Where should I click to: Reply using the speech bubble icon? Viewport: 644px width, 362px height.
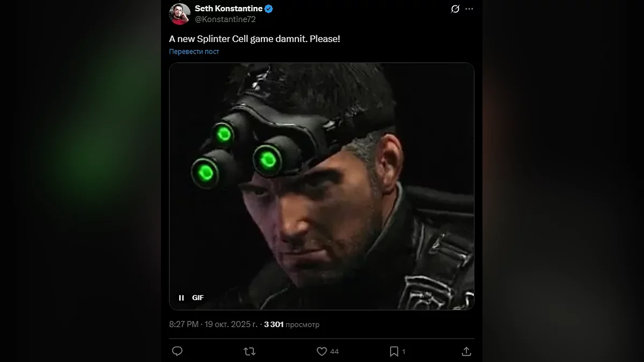tap(177, 351)
